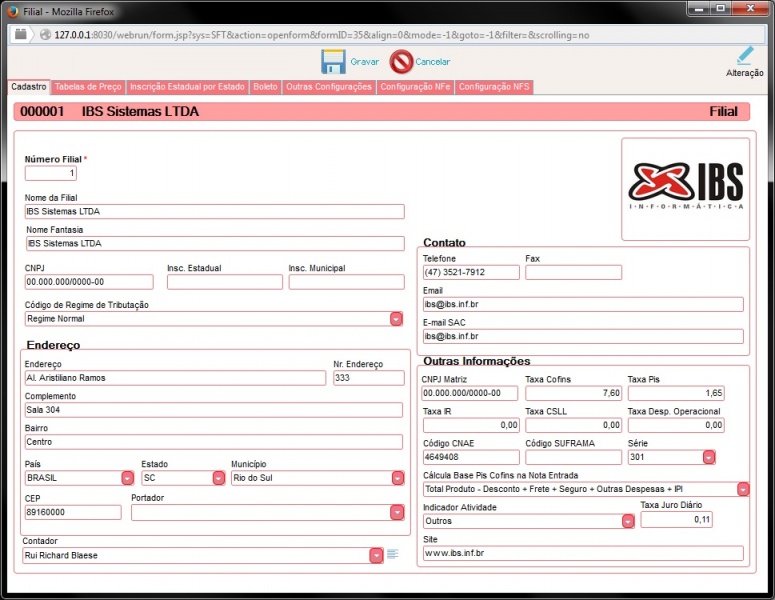Expand the Série dropdown
Screen dimensions: 775x600
(709, 457)
